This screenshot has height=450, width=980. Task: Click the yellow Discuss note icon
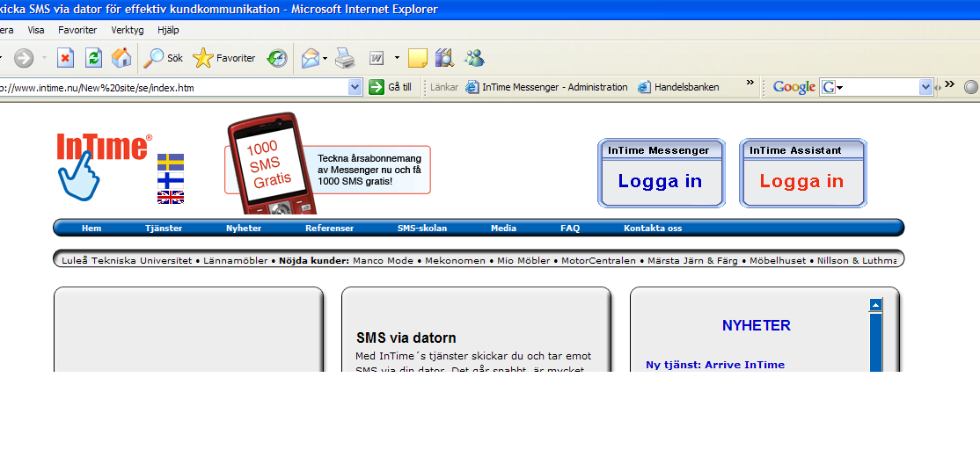click(x=418, y=58)
